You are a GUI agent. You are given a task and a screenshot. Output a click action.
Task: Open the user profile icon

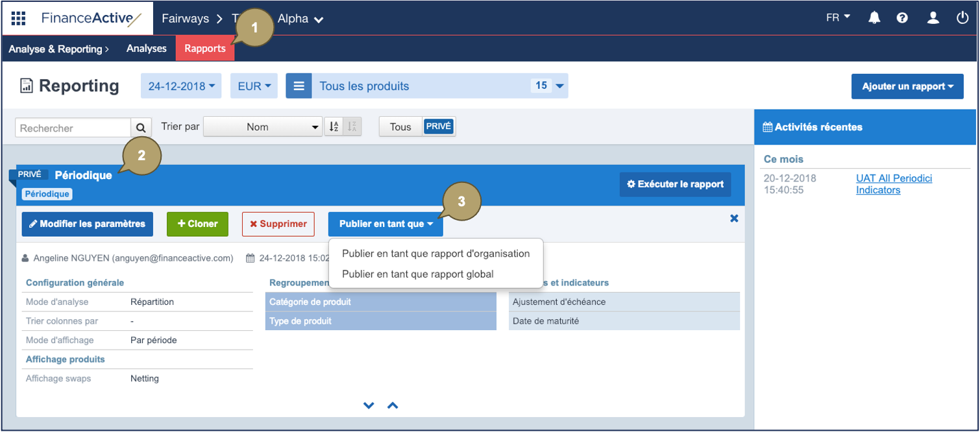933,18
